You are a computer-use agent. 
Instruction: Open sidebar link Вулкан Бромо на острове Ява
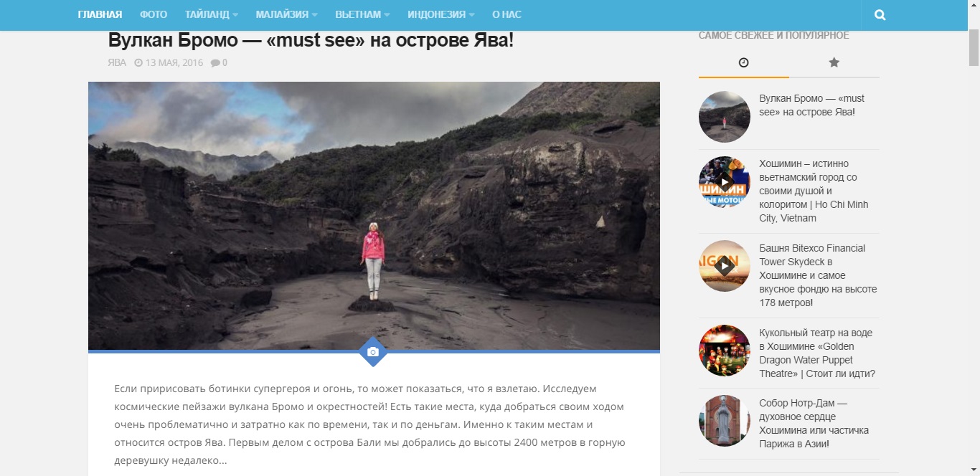tap(812, 105)
